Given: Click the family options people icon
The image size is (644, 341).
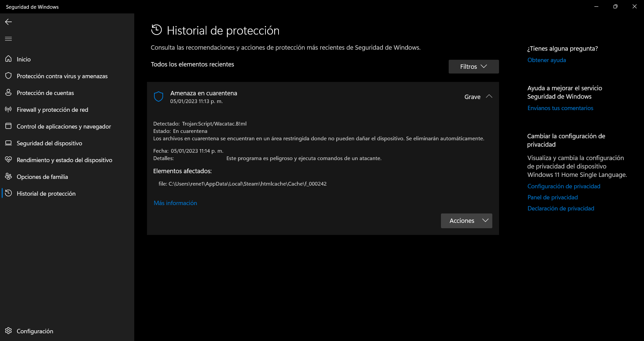Looking at the screenshot, I should click(x=8, y=176).
